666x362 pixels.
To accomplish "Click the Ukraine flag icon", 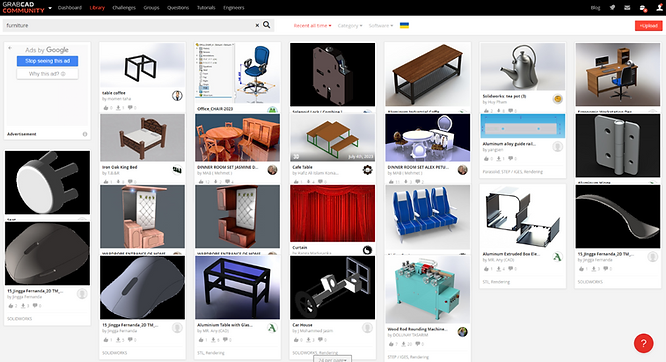I will tap(404, 25).
